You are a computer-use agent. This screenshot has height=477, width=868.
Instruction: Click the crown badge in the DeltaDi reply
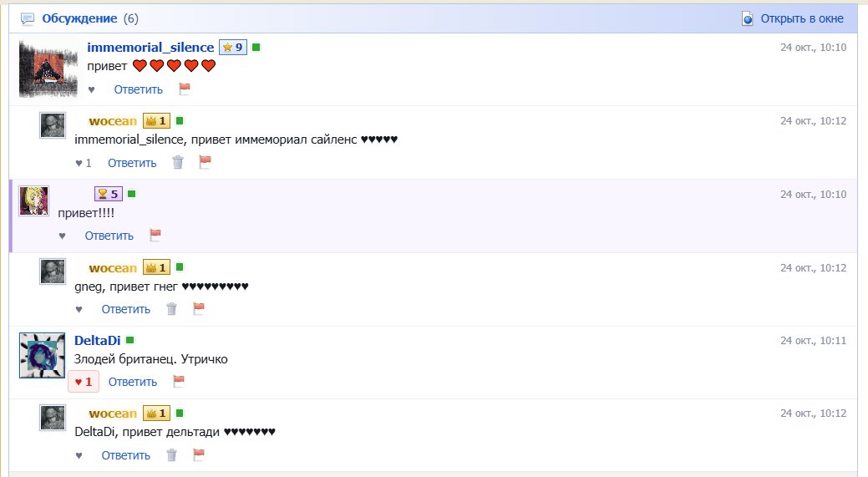tap(156, 414)
